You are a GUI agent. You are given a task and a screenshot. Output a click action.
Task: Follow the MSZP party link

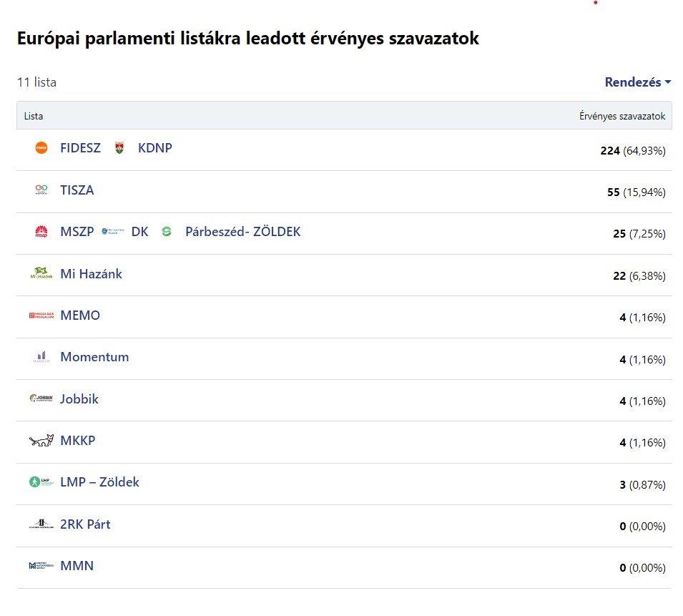(x=77, y=231)
